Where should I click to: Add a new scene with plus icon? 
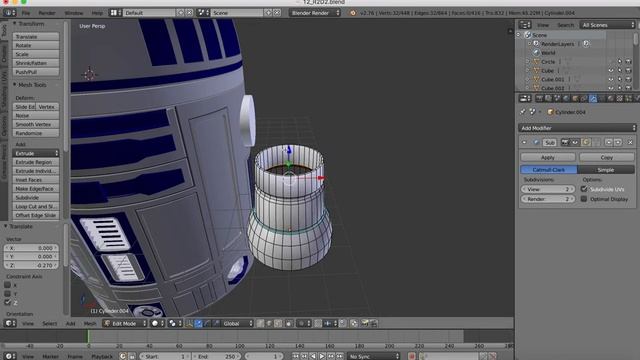click(x=268, y=13)
